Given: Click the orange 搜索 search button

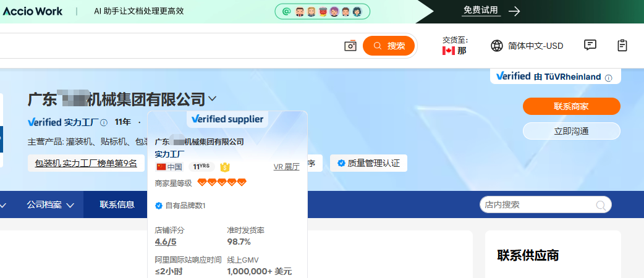Looking at the screenshot, I should coord(389,46).
